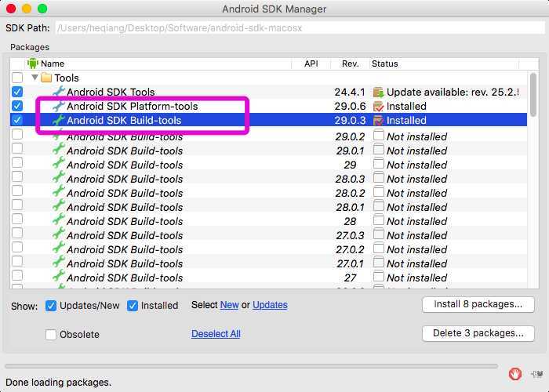Screen dimensions: 549x392
Task: Sort packages by Name column header
Action: (x=159, y=64)
